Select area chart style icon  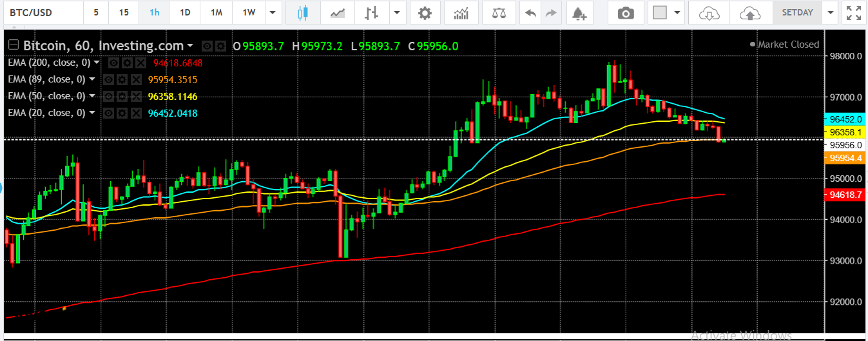click(337, 13)
